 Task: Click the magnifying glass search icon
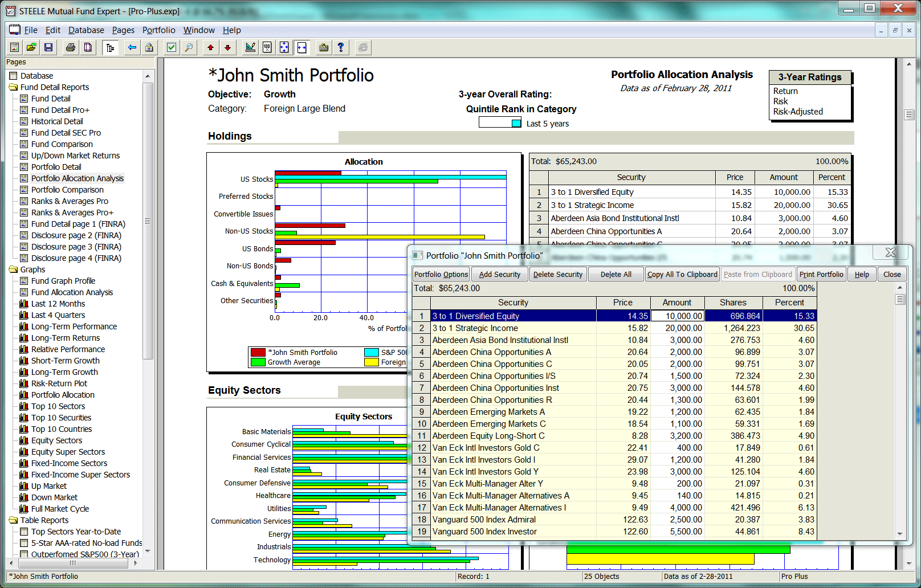point(189,48)
